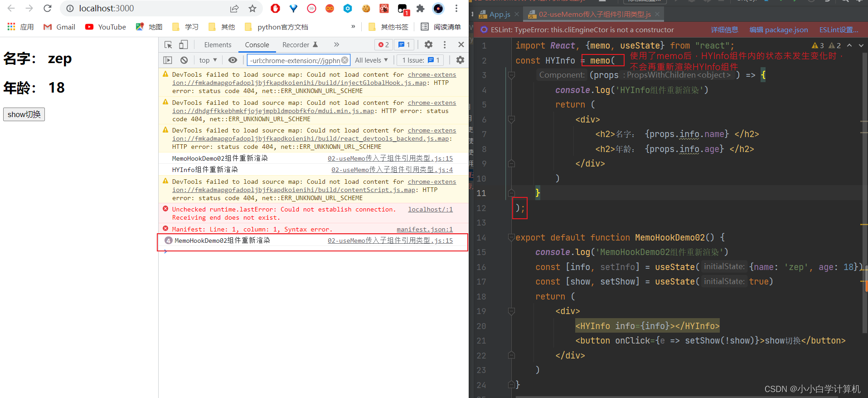Viewport: 868px width, 398px height.
Task: Open the browser profile avatar
Action: click(438, 8)
